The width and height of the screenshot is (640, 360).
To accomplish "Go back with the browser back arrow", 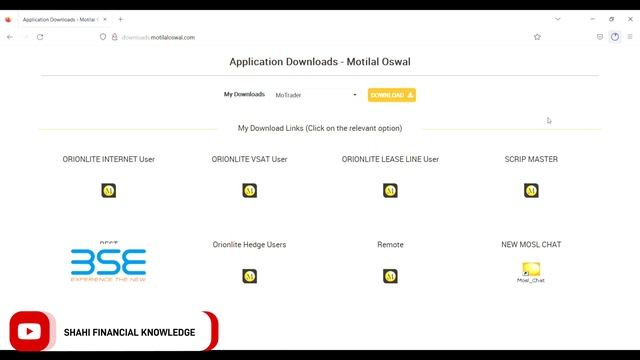I will pyautogui.click(x=10, y=37).
